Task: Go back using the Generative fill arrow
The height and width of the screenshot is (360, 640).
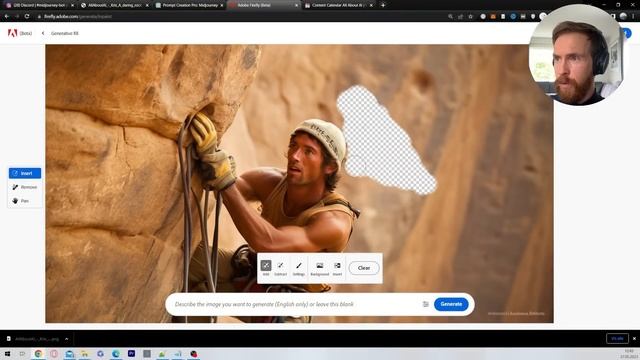Action: (x=43, y=33)
